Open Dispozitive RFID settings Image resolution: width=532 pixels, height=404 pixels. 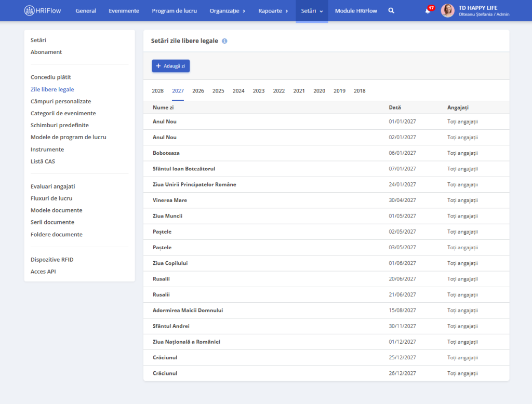pyautogui.click(x=52, y=260)
